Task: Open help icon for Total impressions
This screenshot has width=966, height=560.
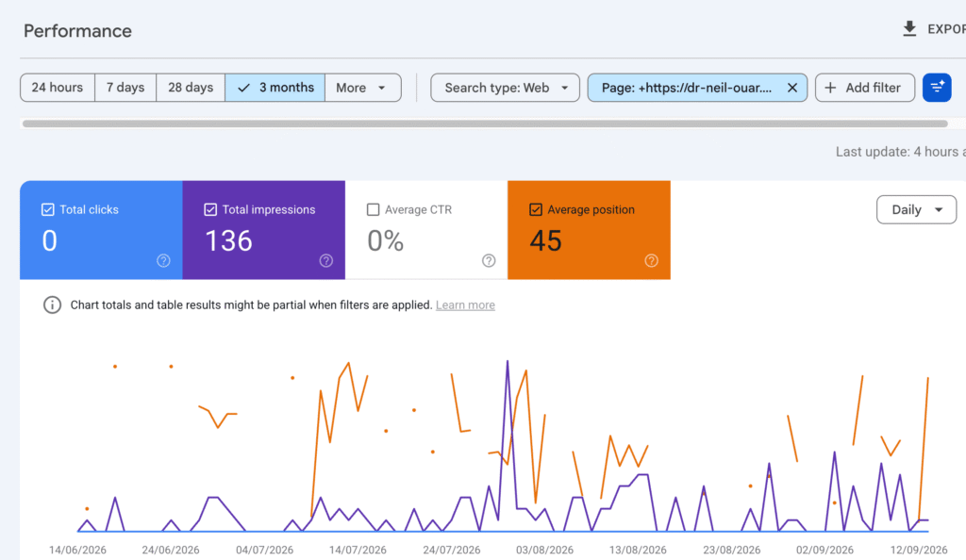Action: [x=325, y=260]
